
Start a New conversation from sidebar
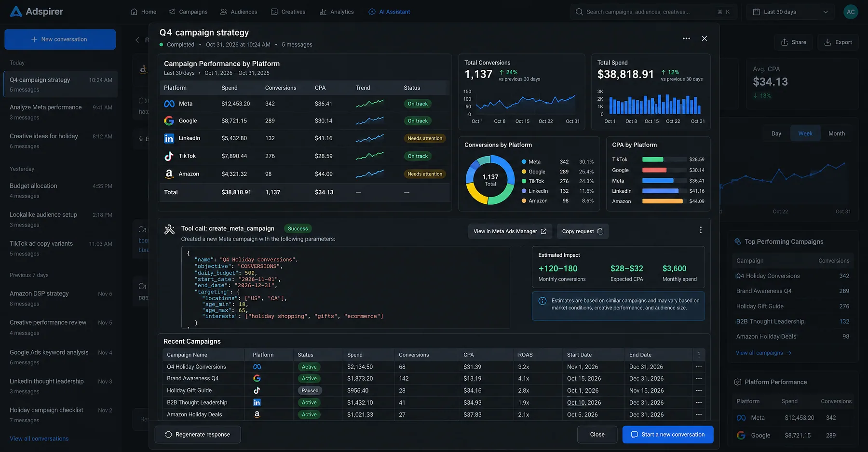(x=60, y=40)
